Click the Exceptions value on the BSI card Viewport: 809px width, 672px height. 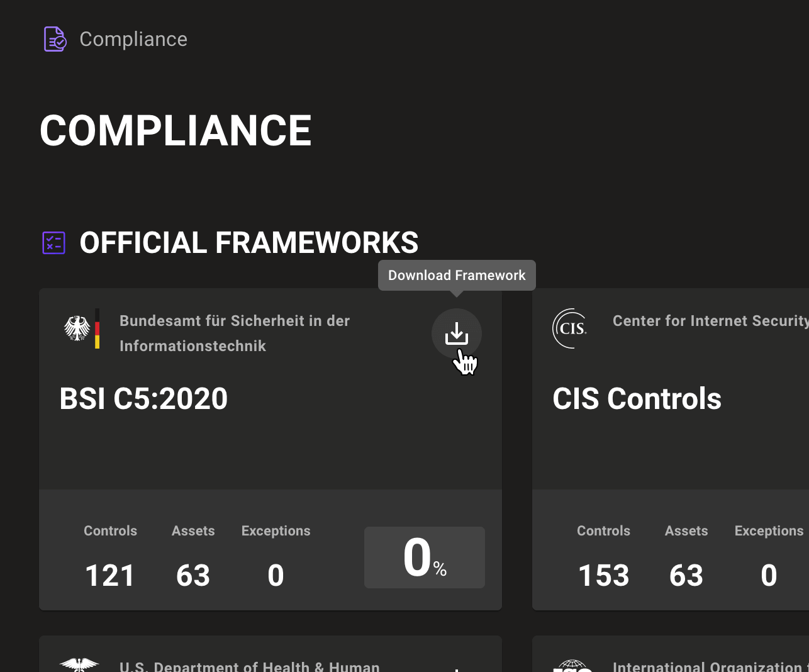pos(276,574)
